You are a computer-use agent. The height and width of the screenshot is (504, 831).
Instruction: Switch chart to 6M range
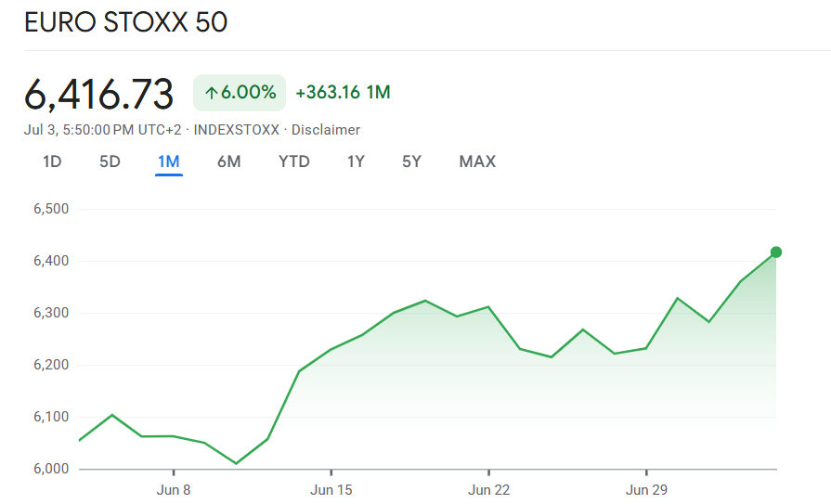(229, 162)
